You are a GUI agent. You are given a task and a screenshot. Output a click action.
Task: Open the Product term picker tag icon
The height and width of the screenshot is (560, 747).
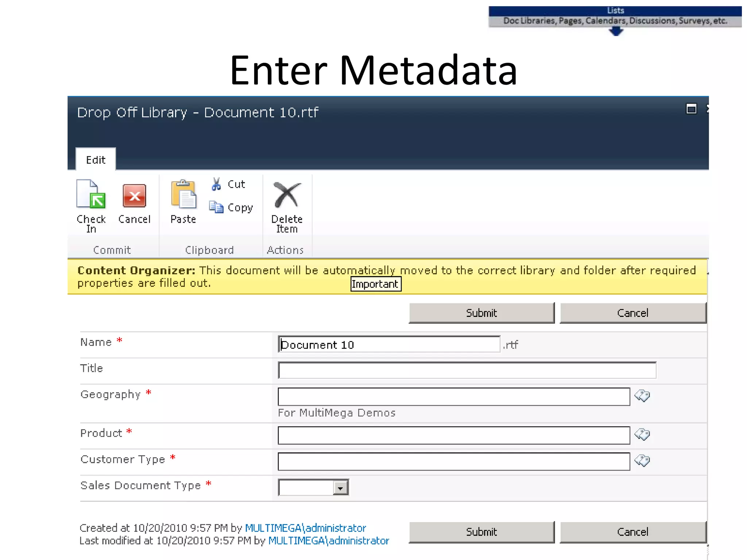click(642, 435)
